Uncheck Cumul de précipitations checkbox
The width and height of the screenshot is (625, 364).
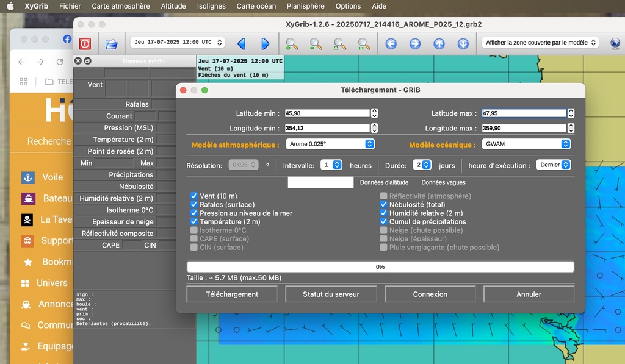(383, 221)
